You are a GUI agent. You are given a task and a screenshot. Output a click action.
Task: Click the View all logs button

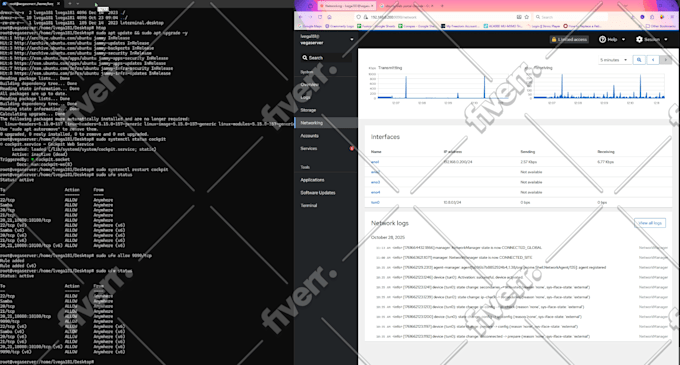(x=650, y=223)
